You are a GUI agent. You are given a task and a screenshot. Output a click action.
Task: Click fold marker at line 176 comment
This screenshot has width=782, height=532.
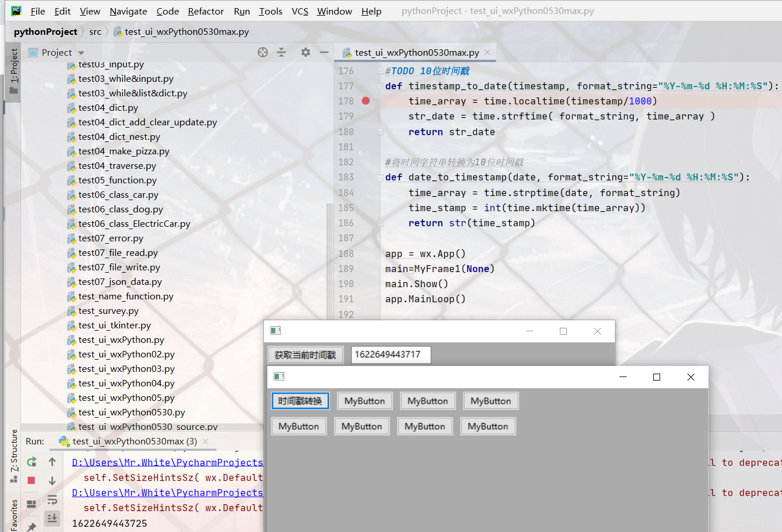pos(380,71)
